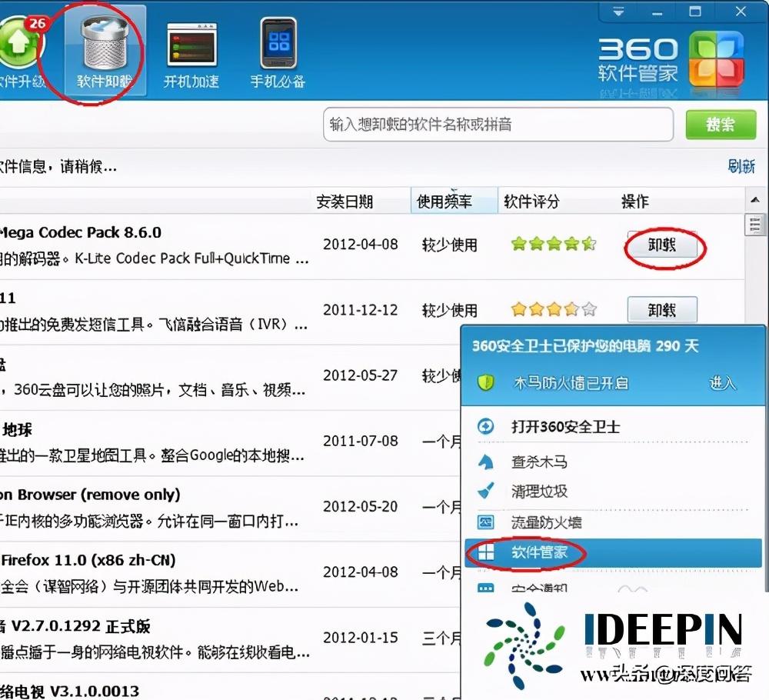
Task: Select the Browser (remove only) row title
Action: coord(90,495)
